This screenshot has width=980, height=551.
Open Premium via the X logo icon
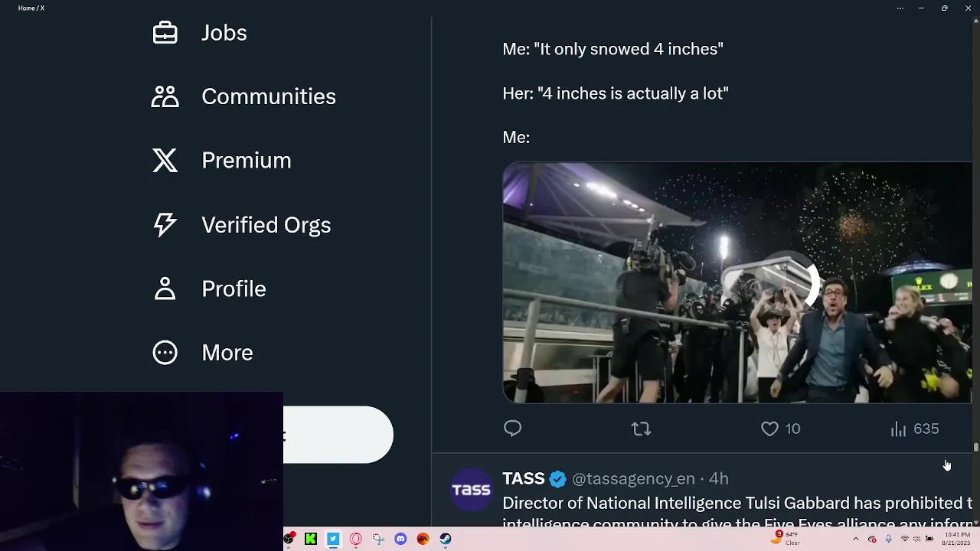point(165,161)
